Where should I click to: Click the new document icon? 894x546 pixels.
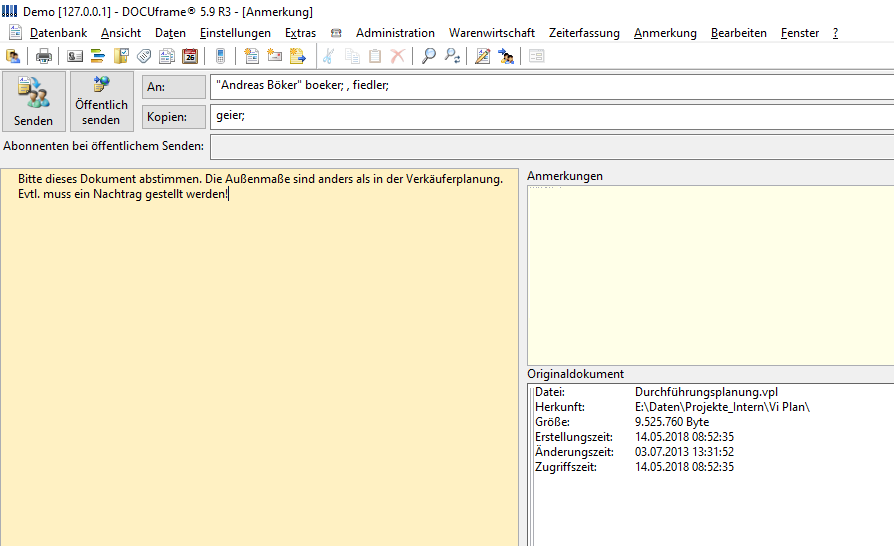[x=251, y=56]
